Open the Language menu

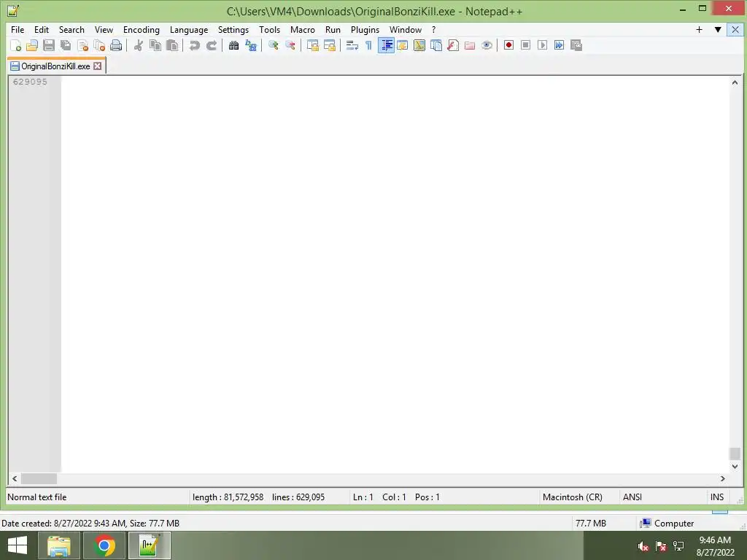pos(189,29)
